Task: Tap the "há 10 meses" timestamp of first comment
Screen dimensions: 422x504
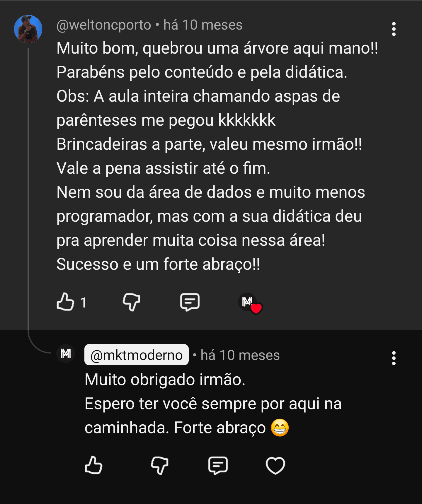Action: pyautogui.click(x=203, y=25)
